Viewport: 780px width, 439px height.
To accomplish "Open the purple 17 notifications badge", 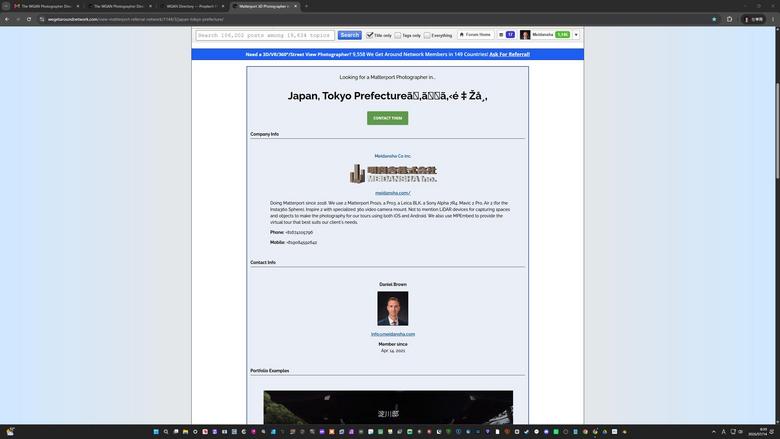I will tap(510, 35).
